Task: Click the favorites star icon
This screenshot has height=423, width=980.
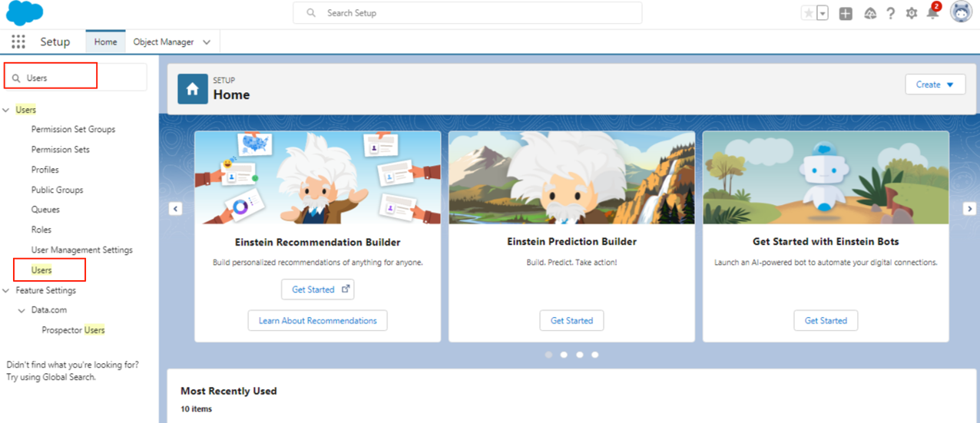Action: [808, 13]
